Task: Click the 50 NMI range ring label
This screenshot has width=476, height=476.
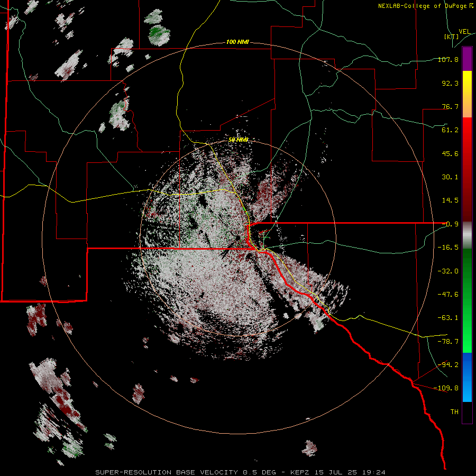Action: [239, 140]
